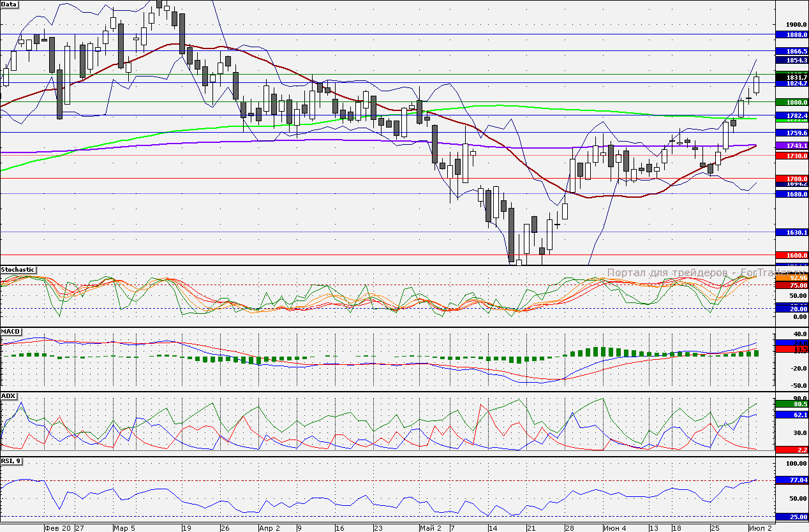Click the red 1700.0 level label
Viewport: 809px width, 532px height.
pyautogui.click(x=792, y=179)
